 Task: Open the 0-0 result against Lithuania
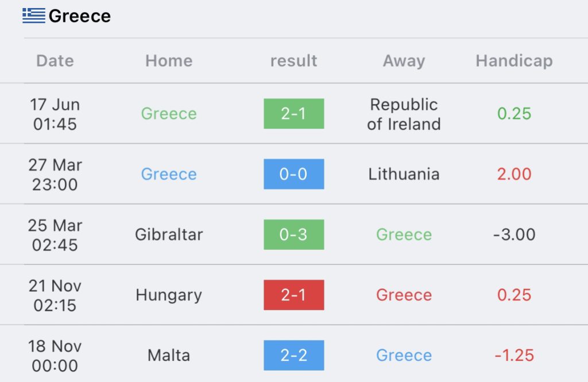(x=293, y=174)
